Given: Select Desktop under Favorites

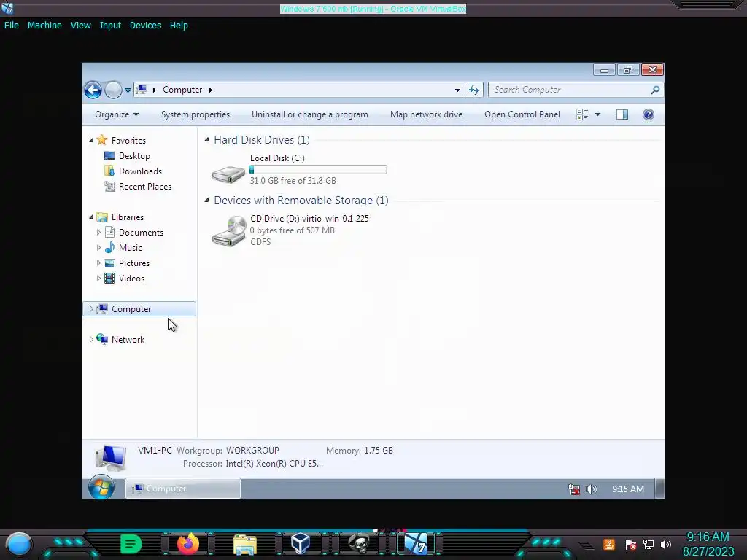Looking at the screenshot, I should [134, 156].
